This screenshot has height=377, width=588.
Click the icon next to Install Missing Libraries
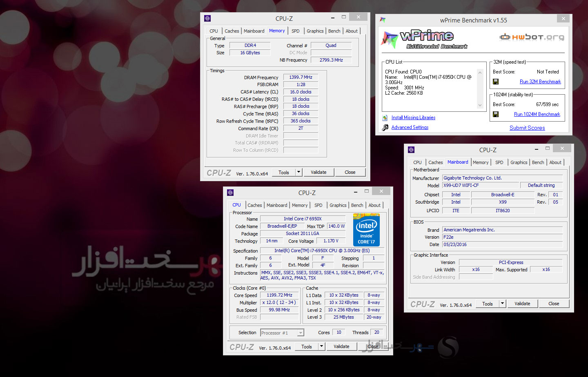click(x=385, y=118)
